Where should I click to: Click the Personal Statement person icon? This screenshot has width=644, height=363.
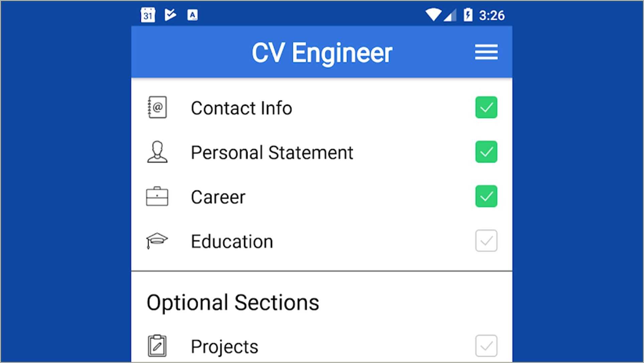[x=157, y=152]
